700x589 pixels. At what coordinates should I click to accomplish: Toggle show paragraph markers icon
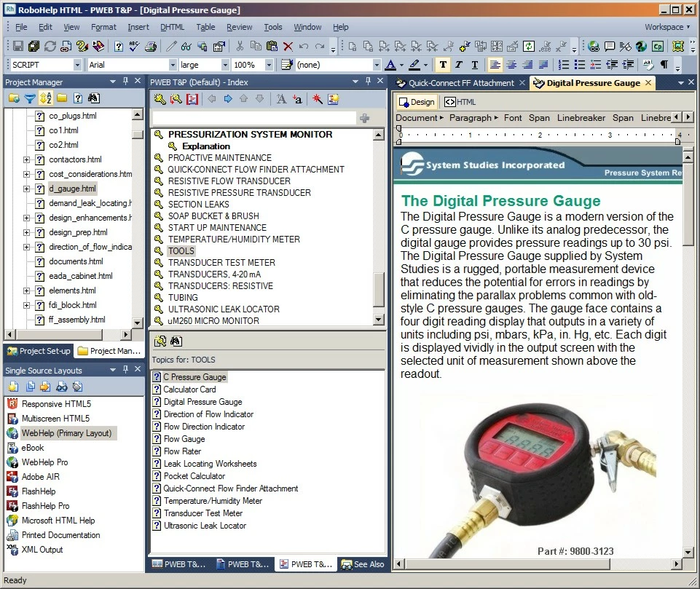click(x=664, y=65)
